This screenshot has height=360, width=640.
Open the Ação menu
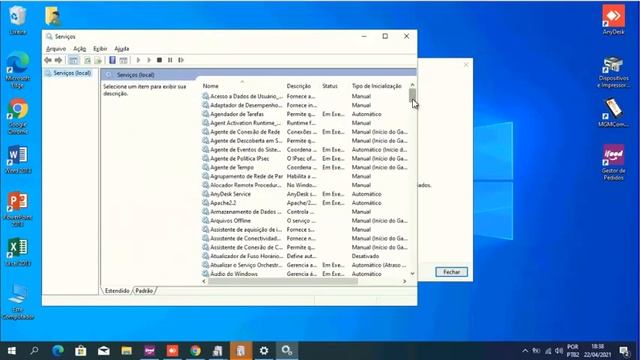(80, 49)
